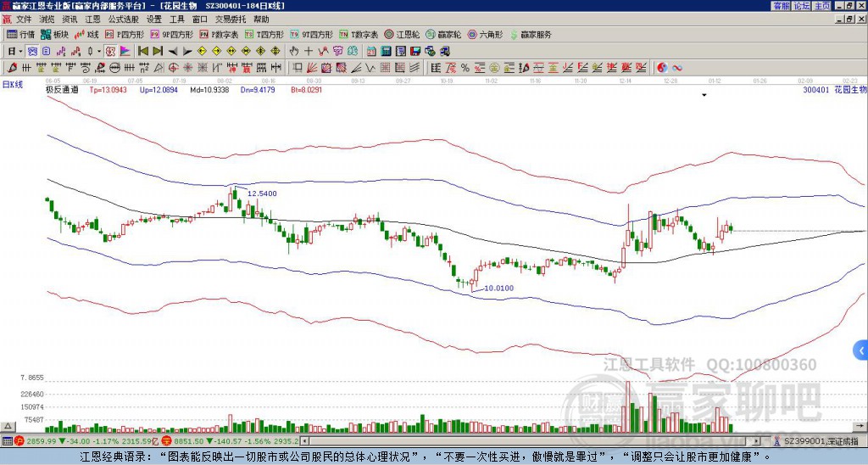Select the crosshair cursor tool
The width and height of the screenshot is (868, 465).
309,52
